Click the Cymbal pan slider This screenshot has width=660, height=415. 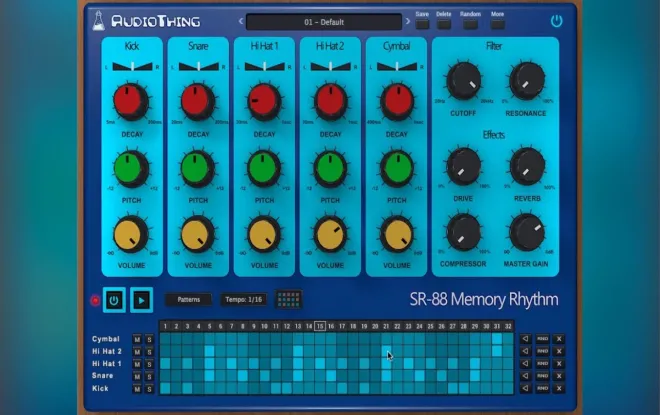397,67
